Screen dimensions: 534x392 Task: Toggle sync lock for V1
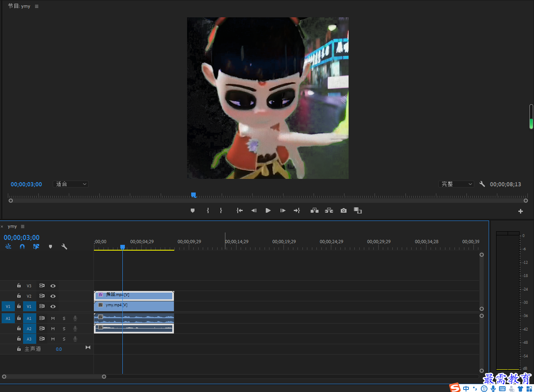click(x=42, y=306)
